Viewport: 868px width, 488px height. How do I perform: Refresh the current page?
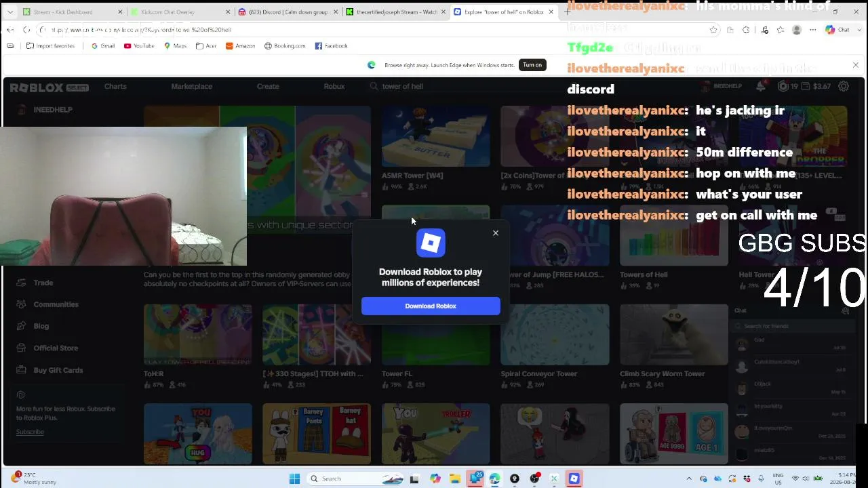coord(26,30)
